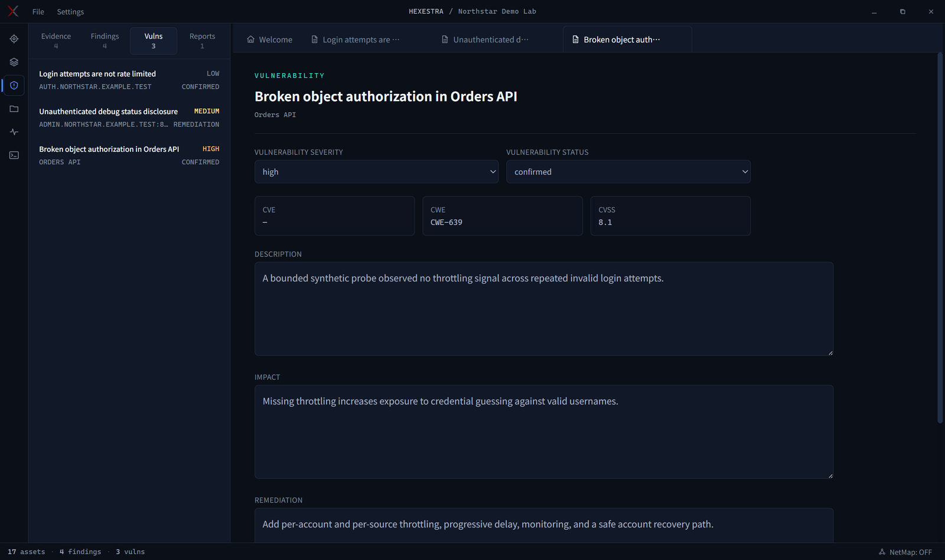Switch to the Reports panel tab
Viewport: 945px width, 560px height.
coord(202,41)
